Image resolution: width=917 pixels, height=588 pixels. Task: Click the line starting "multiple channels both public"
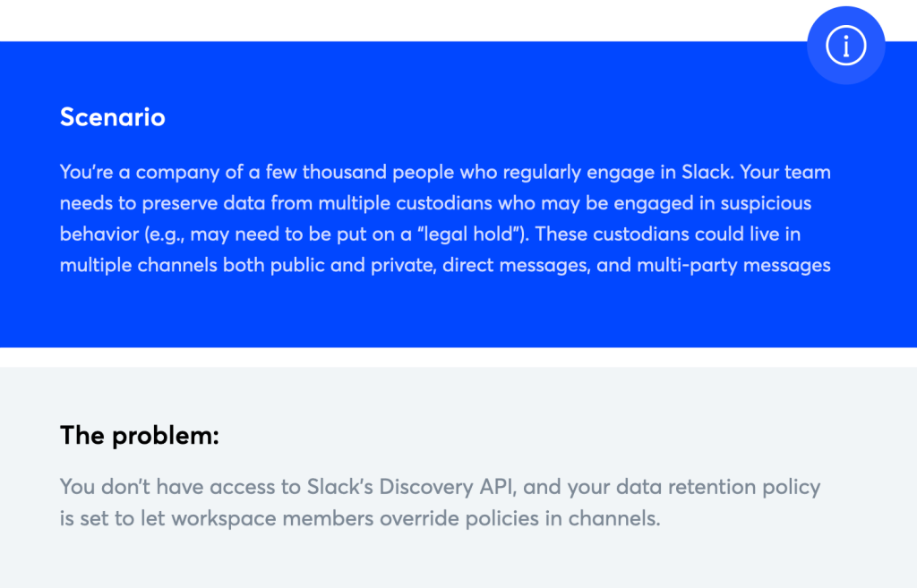(x=445, y=265)
